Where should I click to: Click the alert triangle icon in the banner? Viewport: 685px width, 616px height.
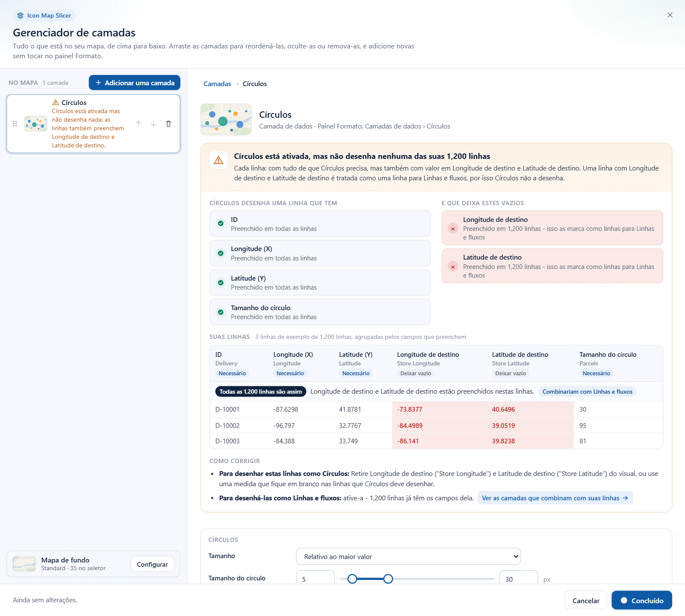tap(218, 160)
